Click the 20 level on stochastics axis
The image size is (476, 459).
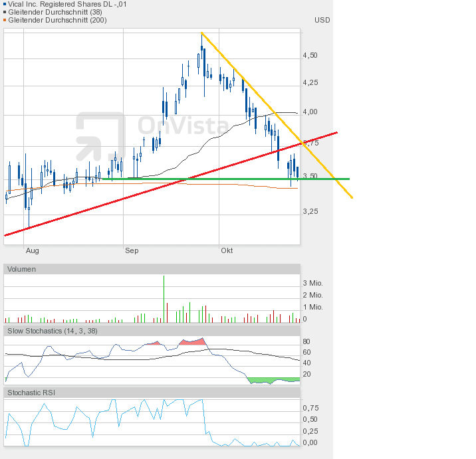pos(306,374)
